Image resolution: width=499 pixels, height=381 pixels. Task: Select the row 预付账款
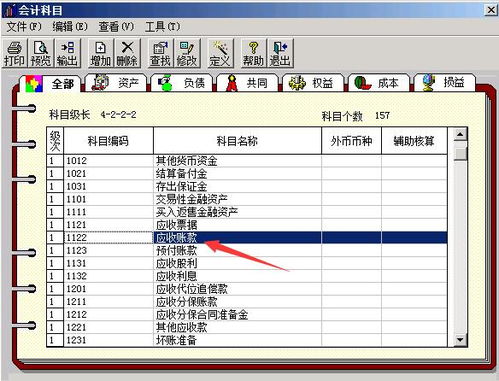coord(247,250)
